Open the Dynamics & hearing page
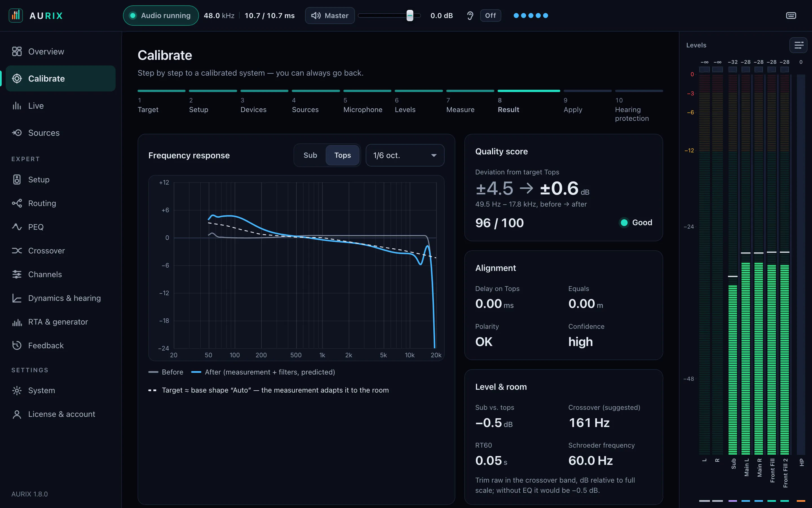Screen dimensions: 812x508 tap(61, 298)
